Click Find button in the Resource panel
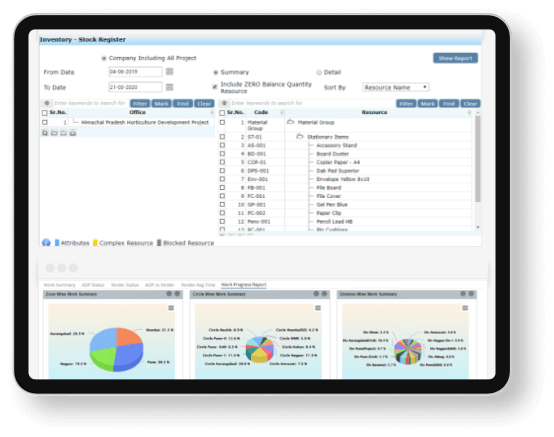Image resolution: width=554 pixels, height=437 pixels. [x=449, y=103]
